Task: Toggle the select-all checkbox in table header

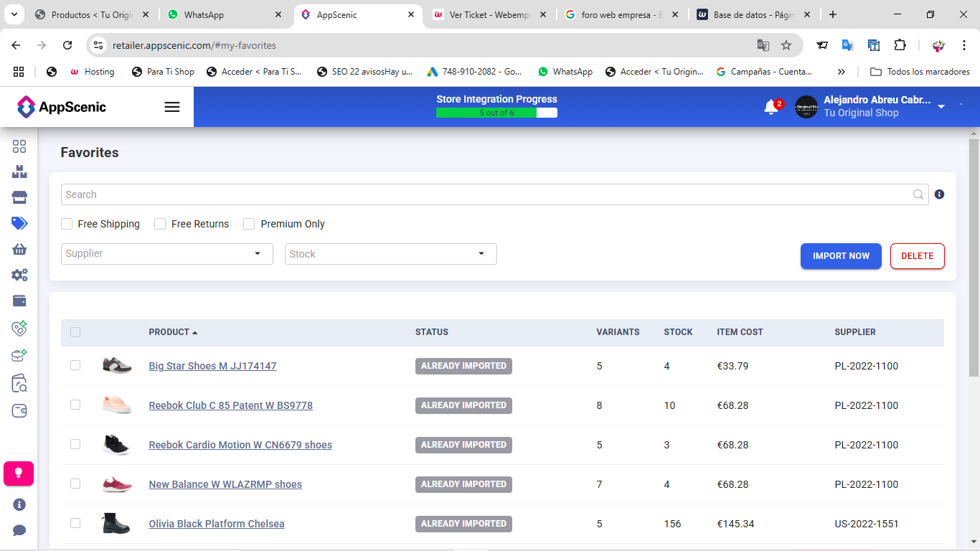Action: (75, 332)
